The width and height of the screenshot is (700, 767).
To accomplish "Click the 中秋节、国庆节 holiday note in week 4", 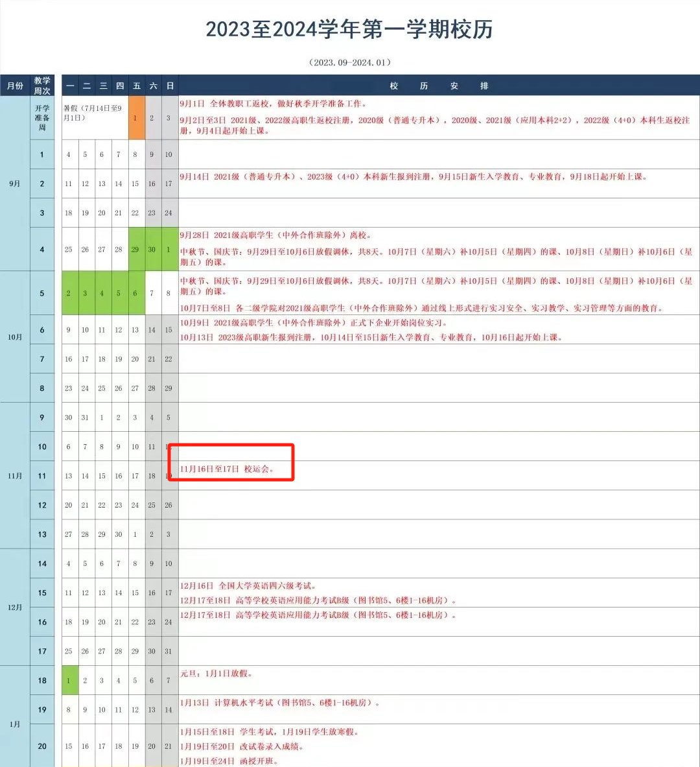I will point(436,257).
